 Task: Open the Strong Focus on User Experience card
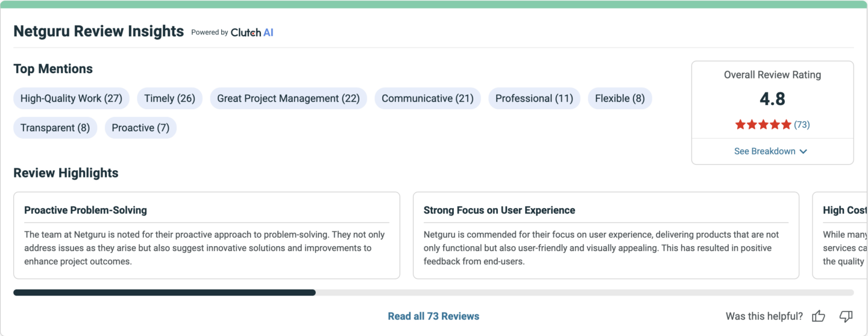click(606, 235)
